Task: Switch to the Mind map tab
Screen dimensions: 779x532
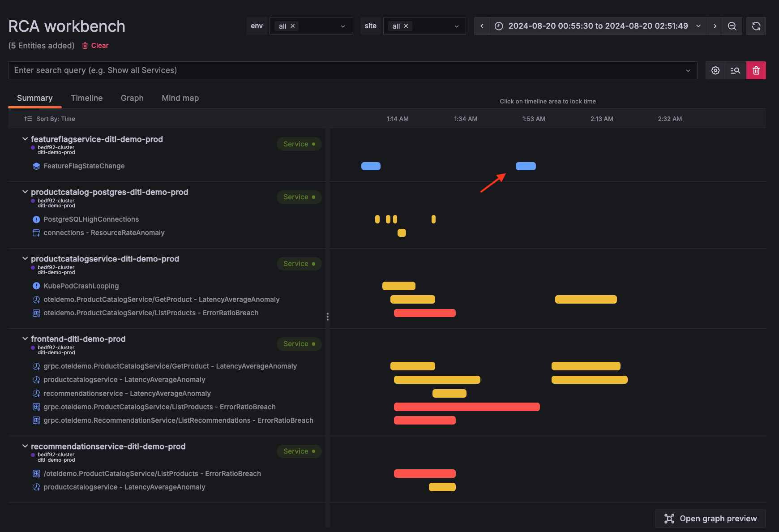Action: pyautogui.click(x=180, y=98)
